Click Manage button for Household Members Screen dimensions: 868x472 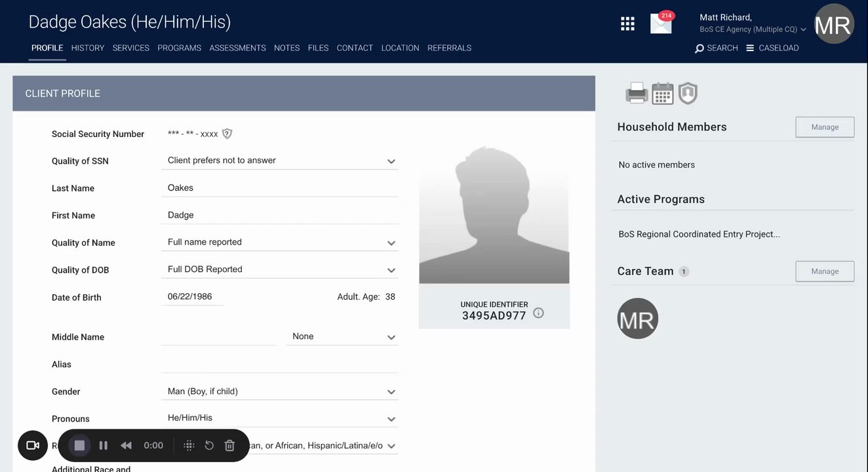825,127
